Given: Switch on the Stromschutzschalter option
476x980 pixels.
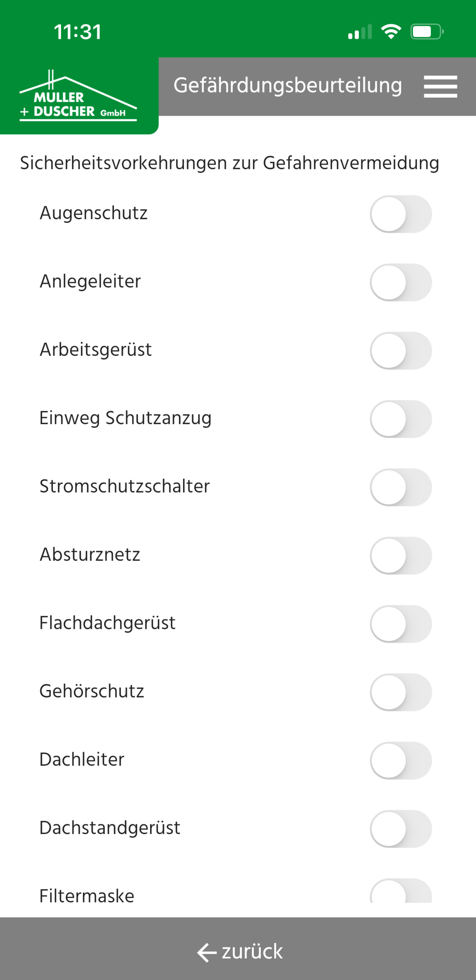Looking at the screenshot, I should pos(401,487).
